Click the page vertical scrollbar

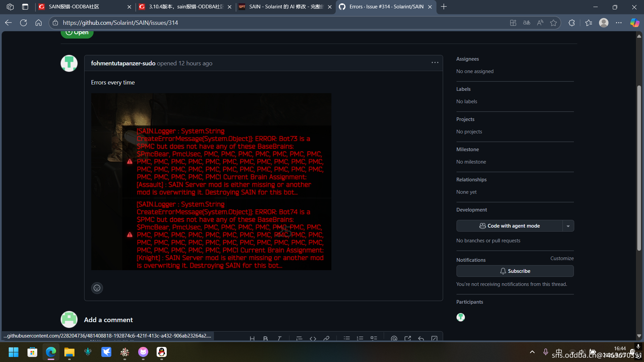pyautogui.click(x=639, y=168)
